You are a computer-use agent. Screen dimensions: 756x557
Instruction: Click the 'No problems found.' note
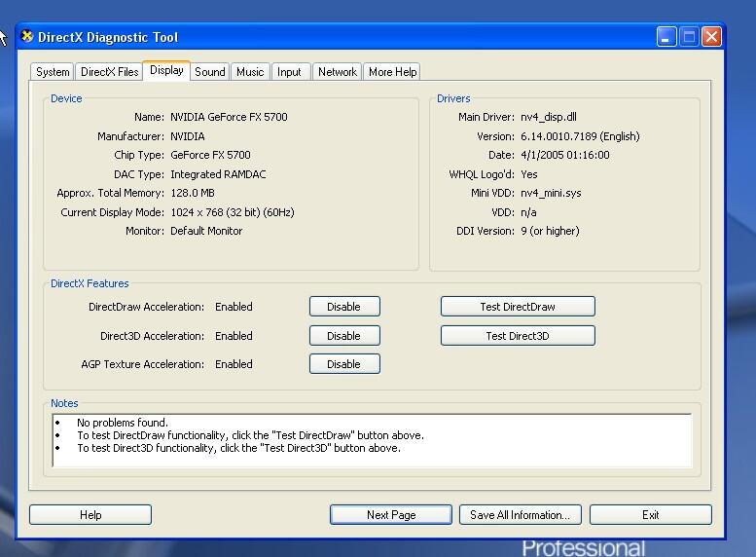(x=123, y=423)
